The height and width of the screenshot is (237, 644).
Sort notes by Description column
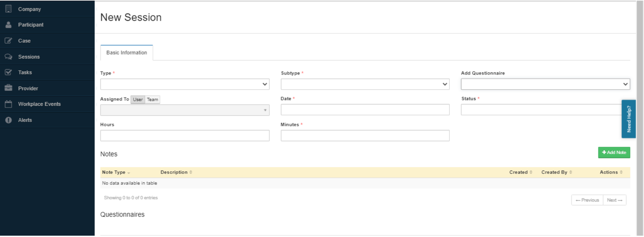176,172
